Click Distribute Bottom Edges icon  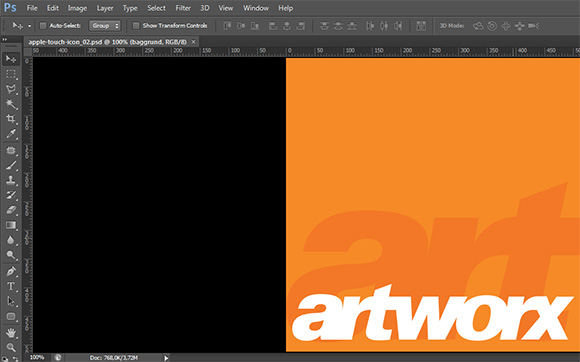[352, 26]
